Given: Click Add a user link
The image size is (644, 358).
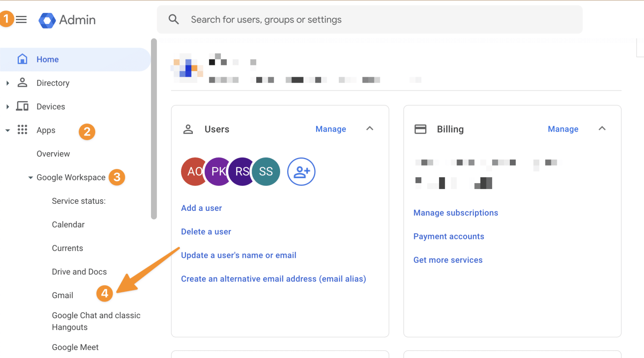Looking at the screenshot, I should coord(201,208).
